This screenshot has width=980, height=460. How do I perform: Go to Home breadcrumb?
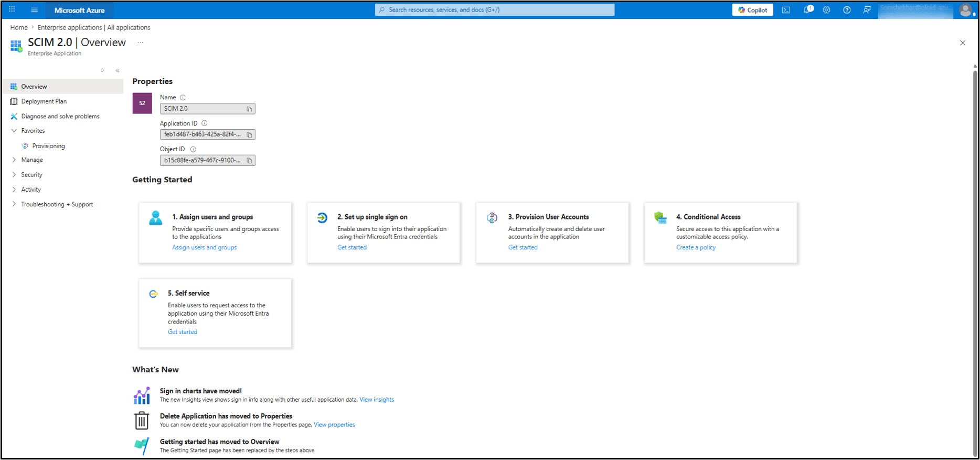click(19, 27)
